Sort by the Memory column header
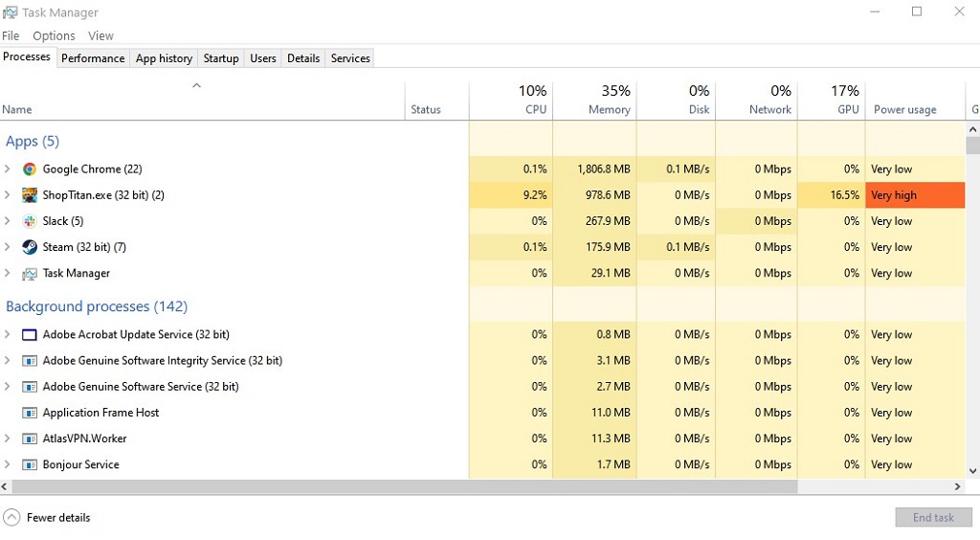The width and height of the screenshot is (980, 540). pyautogui.click(x=594, y=100)
